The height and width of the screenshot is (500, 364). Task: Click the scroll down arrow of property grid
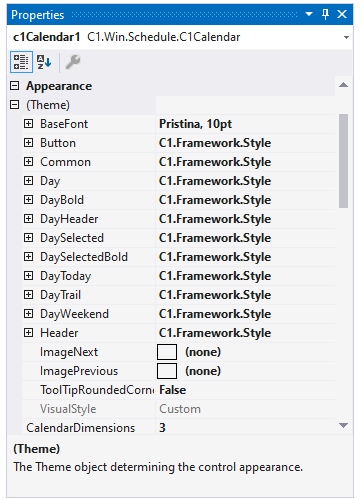343,425
